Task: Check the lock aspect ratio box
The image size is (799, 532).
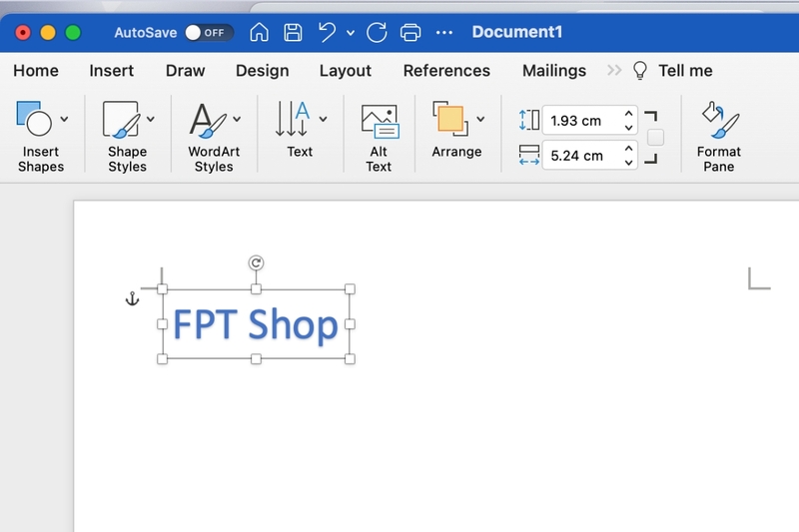Action: click(x=655, y=138)
